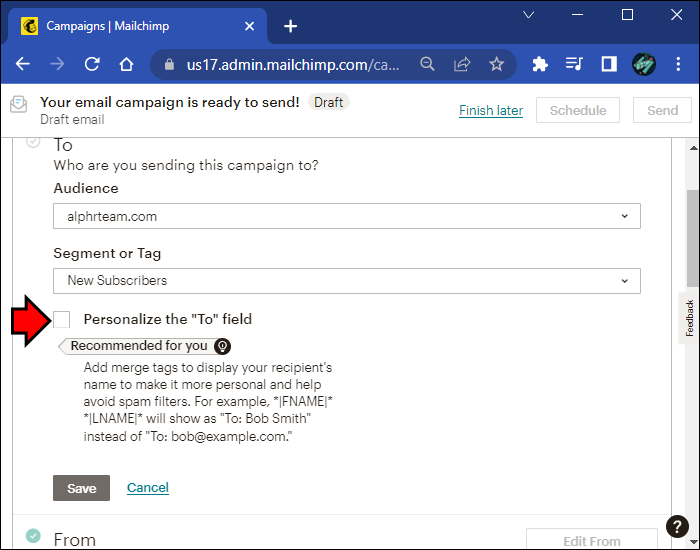Viewport: 700px width, 550px height.
Task: Open the Extensions puzzle icon
Action: tap(540, 64)
